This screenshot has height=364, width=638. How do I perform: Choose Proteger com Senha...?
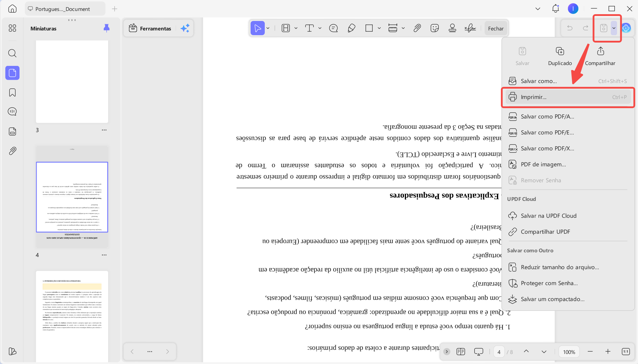click(568, 283)
